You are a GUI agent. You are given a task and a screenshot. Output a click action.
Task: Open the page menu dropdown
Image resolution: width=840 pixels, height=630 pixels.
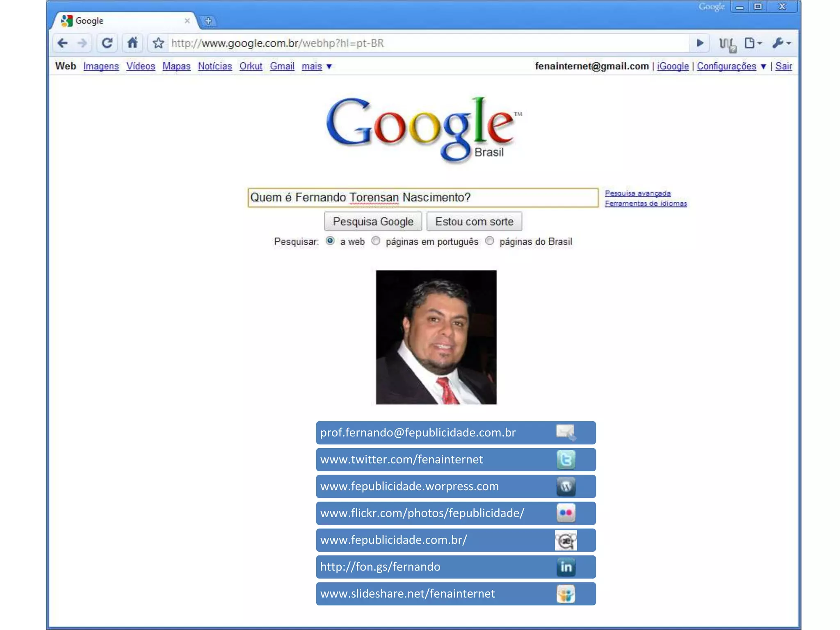[x=753, y=43]
